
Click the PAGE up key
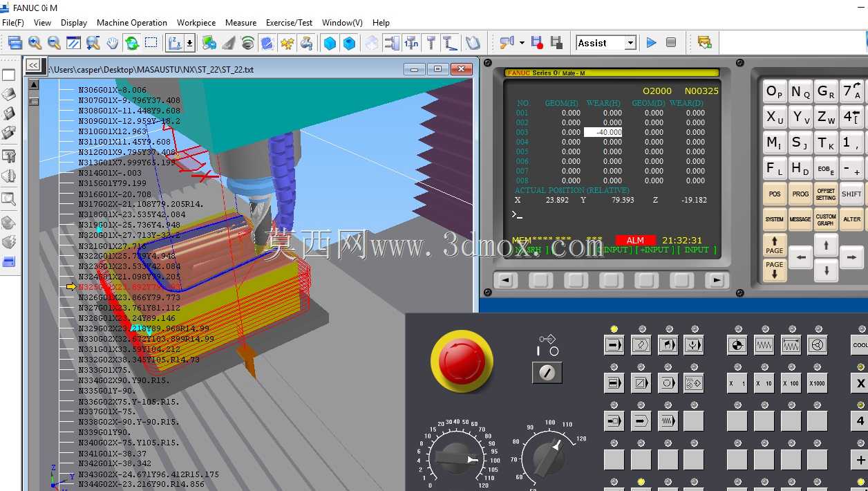tap(775, 245)
